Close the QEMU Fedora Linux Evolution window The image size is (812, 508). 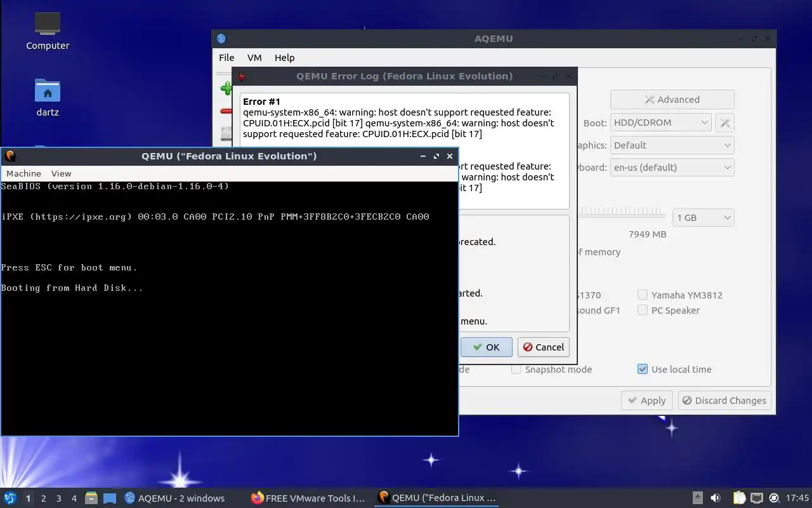pos(450,156)
